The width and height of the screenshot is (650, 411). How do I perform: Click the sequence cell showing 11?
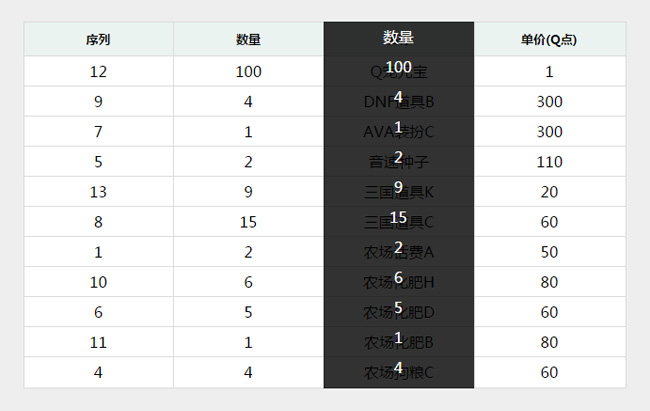click(x=98, y=342)
